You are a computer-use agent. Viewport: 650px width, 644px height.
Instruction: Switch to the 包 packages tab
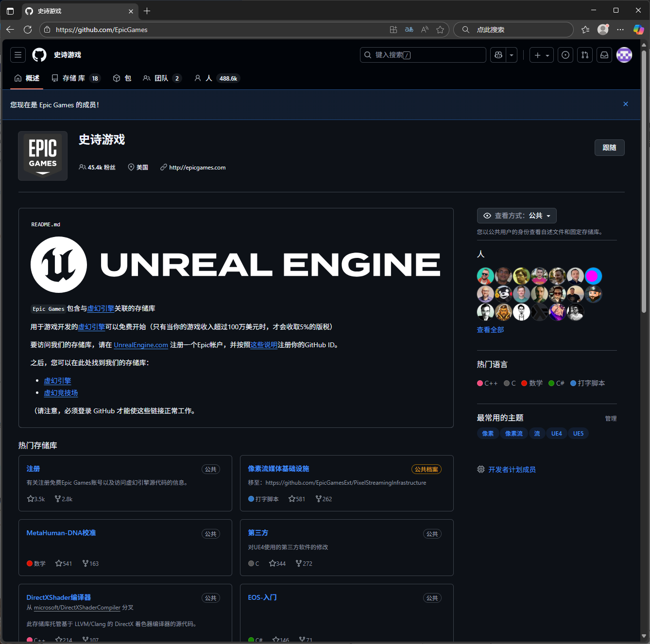(x=122, y=78)
